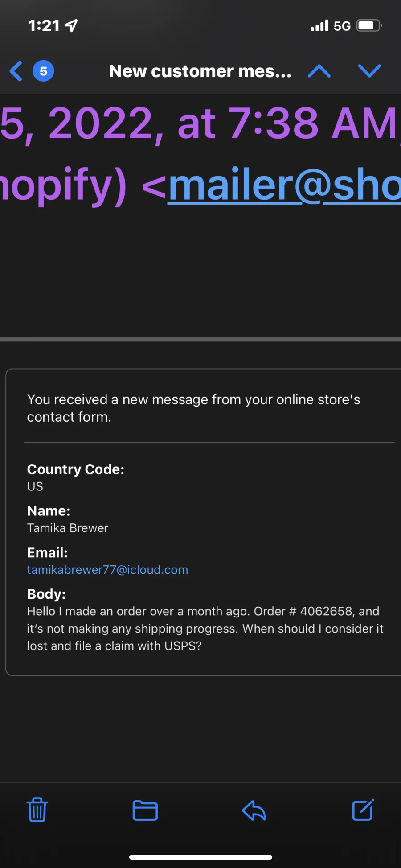
Task: Compose a new email with pencil icon
Action: pyautogui.click(x=363, y=810)
